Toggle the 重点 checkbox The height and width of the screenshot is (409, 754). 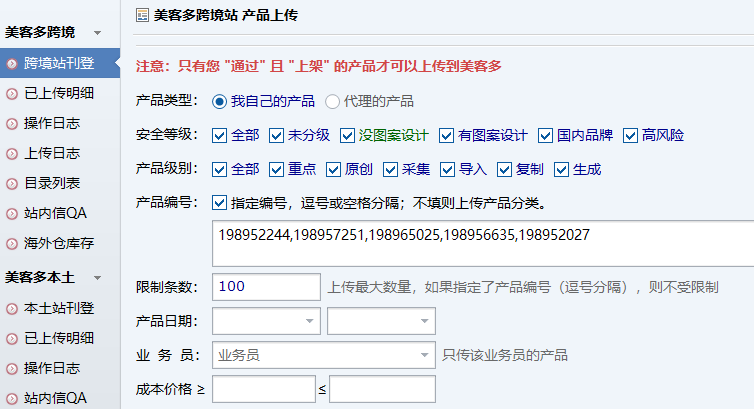tap(276, 170)
